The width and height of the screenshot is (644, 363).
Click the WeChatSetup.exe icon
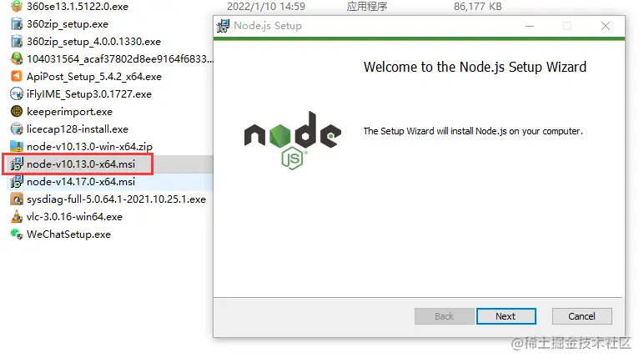pyautogui.click(x=17, y=234)
